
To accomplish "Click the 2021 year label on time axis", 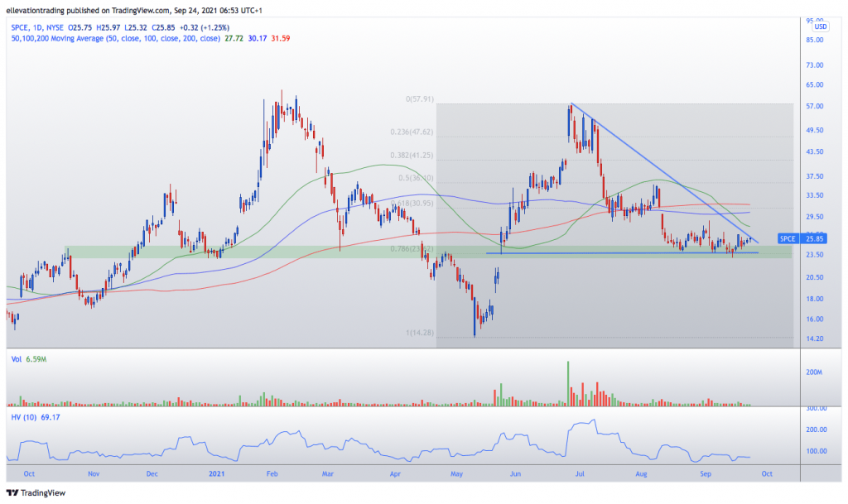I will click(x=216, y=473).
